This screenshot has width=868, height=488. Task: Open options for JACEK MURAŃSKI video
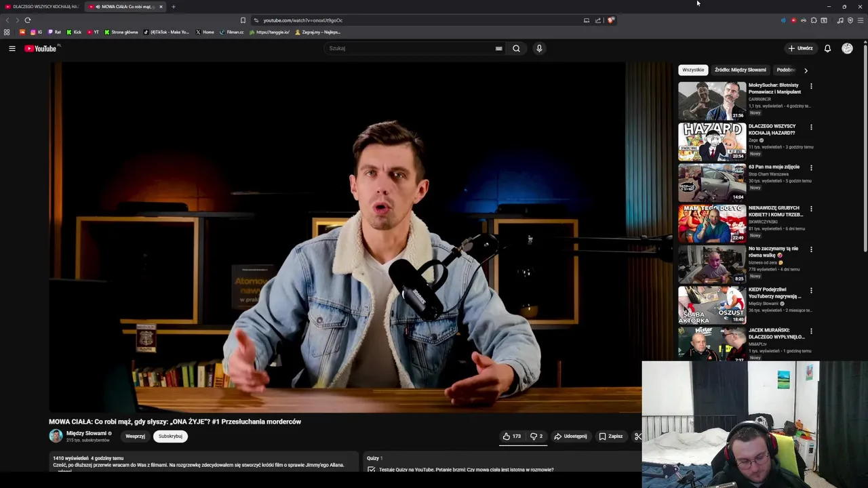pyautogui.click(x=811, y=331)
